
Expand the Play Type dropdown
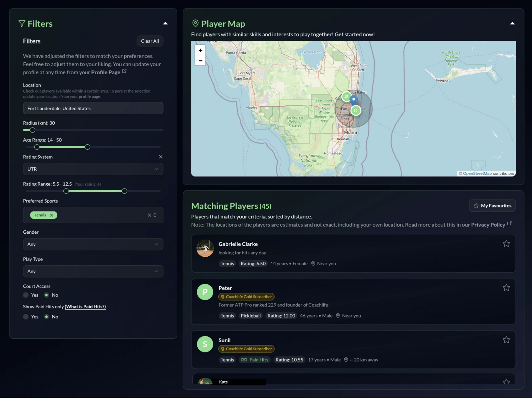pos(93,271)
